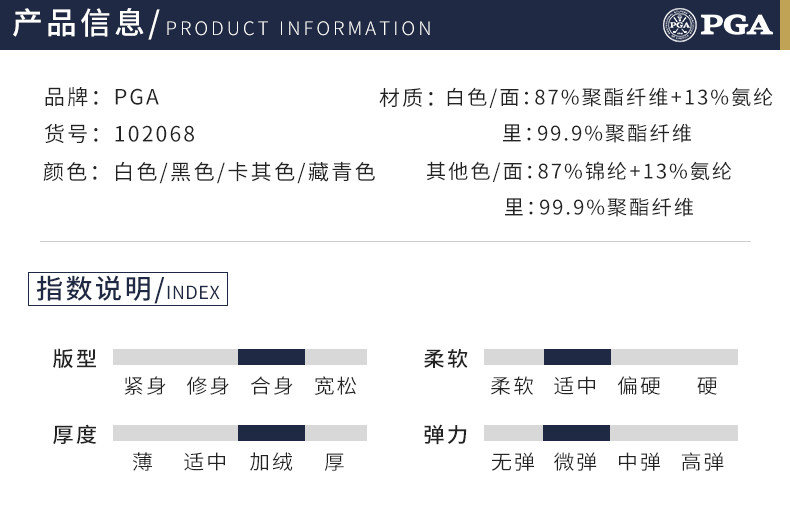The width and height of the screenshot is (790, 517).
Task: Pick the 偏硬 softness label
Action: tap(639, 386)
